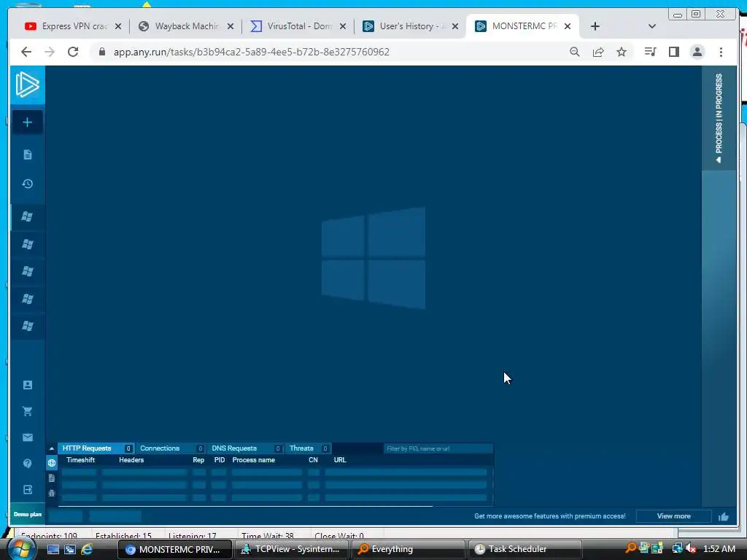The width and height of the screenshot is (747, 560).
Task: Click the ANY.RUN logo icon
Action: tap(27, 85)
